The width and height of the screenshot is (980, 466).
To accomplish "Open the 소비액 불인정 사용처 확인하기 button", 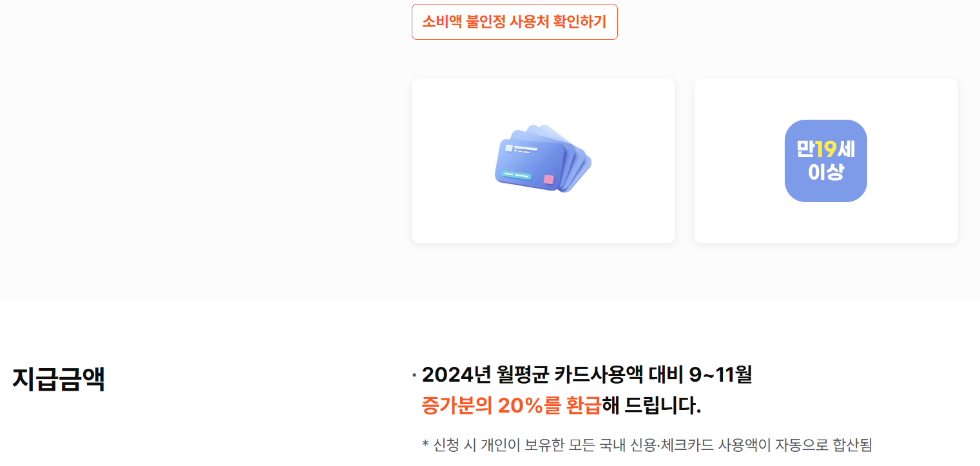I will point(514,22).
